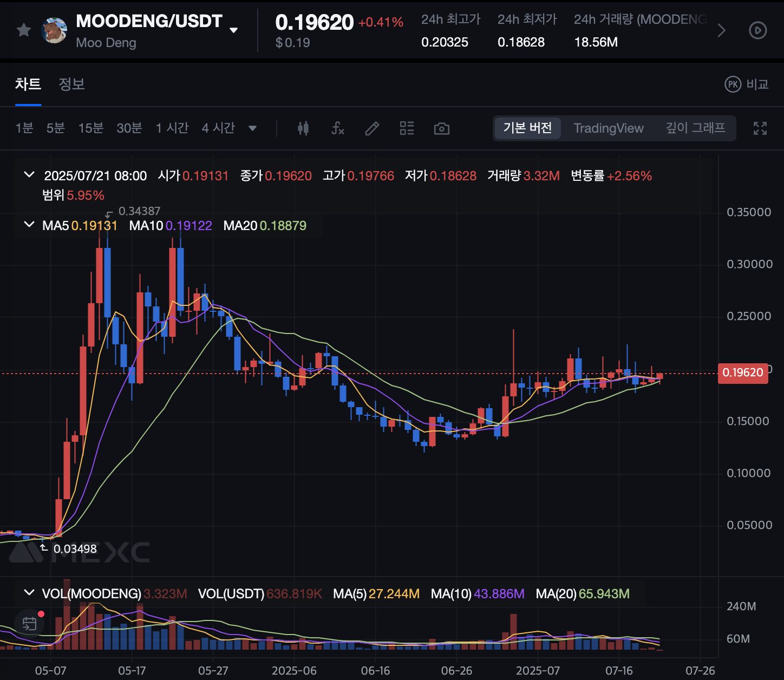The image size is (784, 680).
Task: Switch to the 차트 tab
Action: point(28,84)
